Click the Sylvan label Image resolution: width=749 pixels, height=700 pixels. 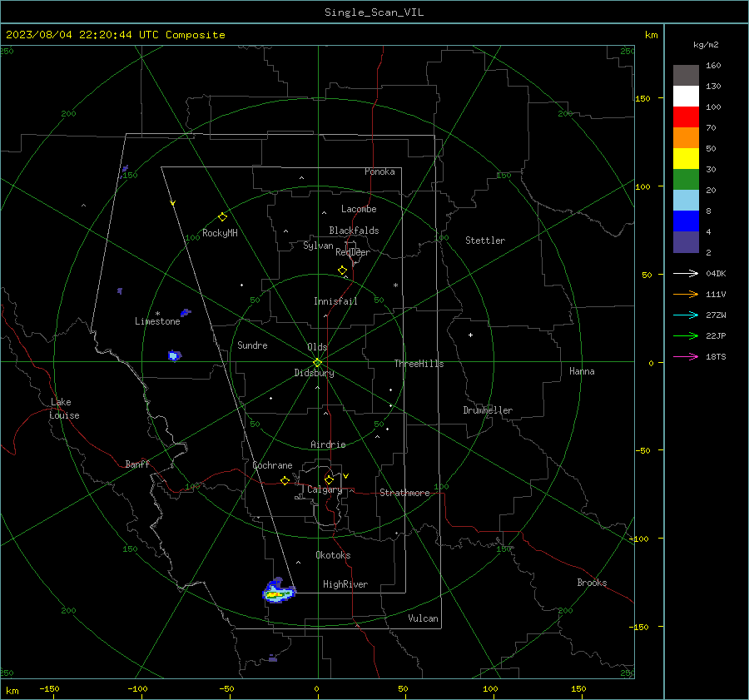click(x=318, y=246)
